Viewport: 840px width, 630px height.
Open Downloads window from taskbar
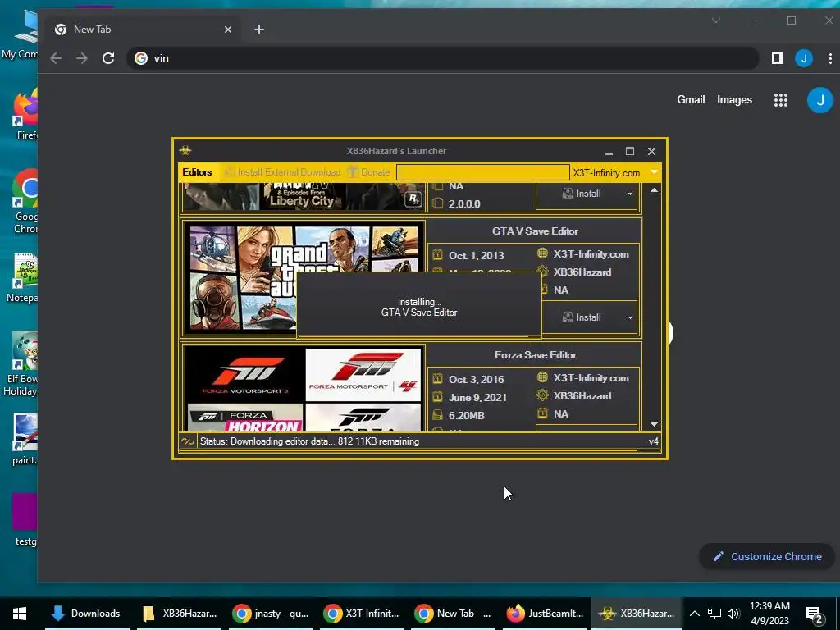(85, 614)
